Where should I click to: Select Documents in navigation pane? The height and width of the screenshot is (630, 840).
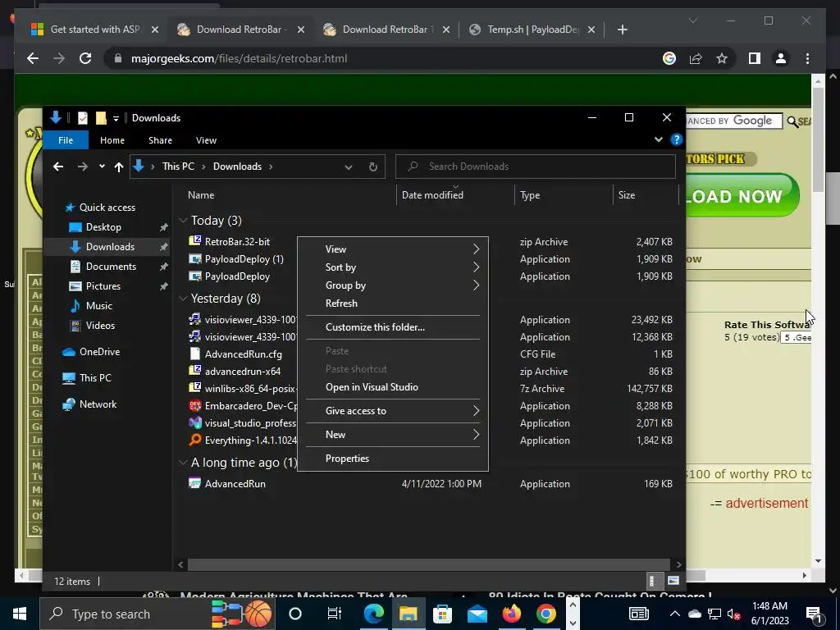[x=111, y=267]
